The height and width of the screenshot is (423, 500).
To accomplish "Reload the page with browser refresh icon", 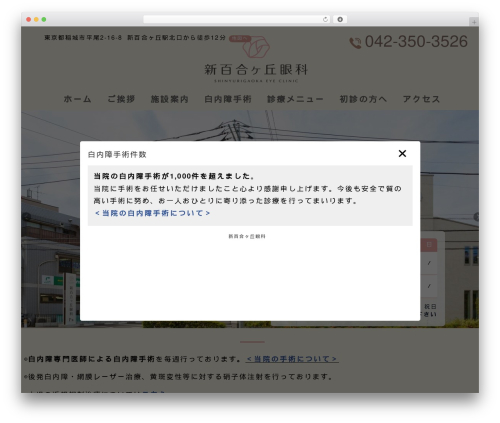I will tap(325, 19).
